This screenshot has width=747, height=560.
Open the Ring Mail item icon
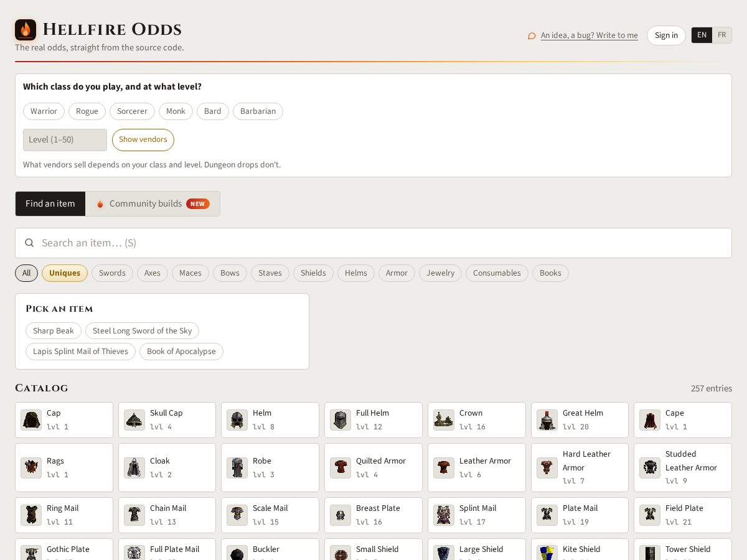pyautogui.click(x=31, y=515)
